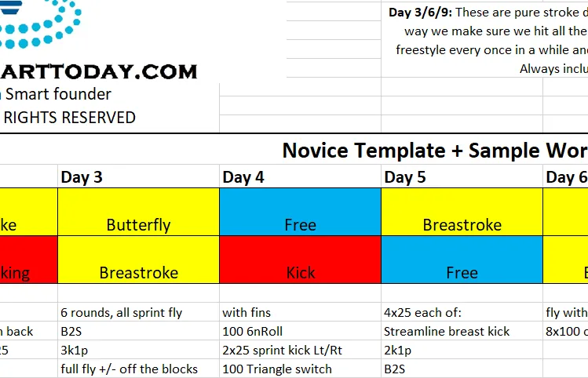Select the Day 3 header cell
Viewport: 588px width, 378px height.
click(138, 177)
